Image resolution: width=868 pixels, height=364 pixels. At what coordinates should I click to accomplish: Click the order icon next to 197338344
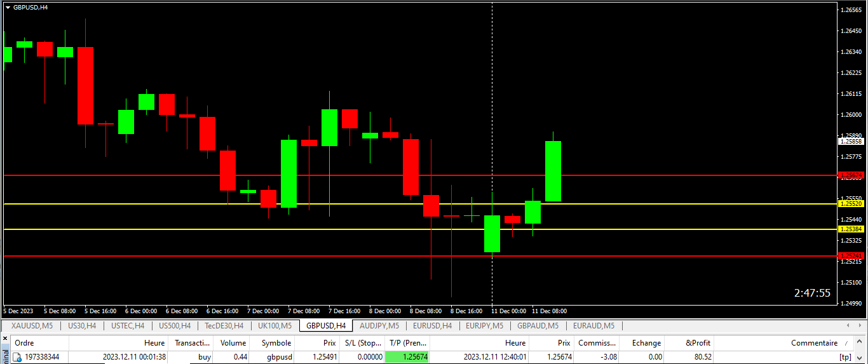[x=17, y=357]
